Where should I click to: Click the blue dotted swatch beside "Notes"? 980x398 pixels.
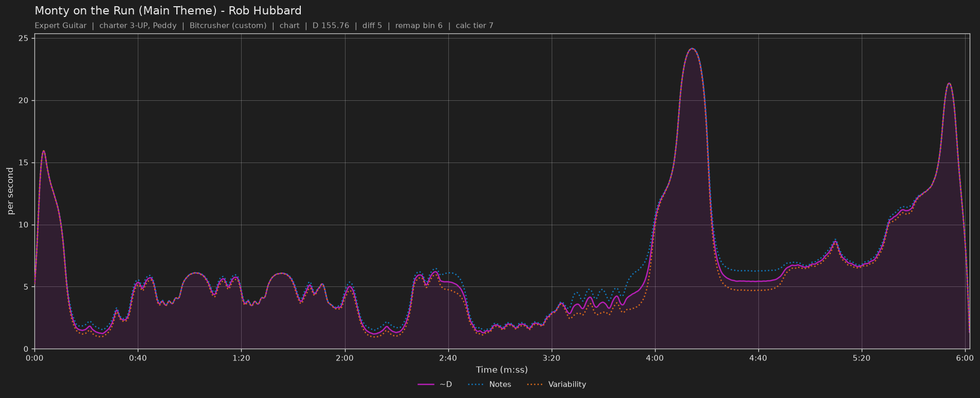476,385
